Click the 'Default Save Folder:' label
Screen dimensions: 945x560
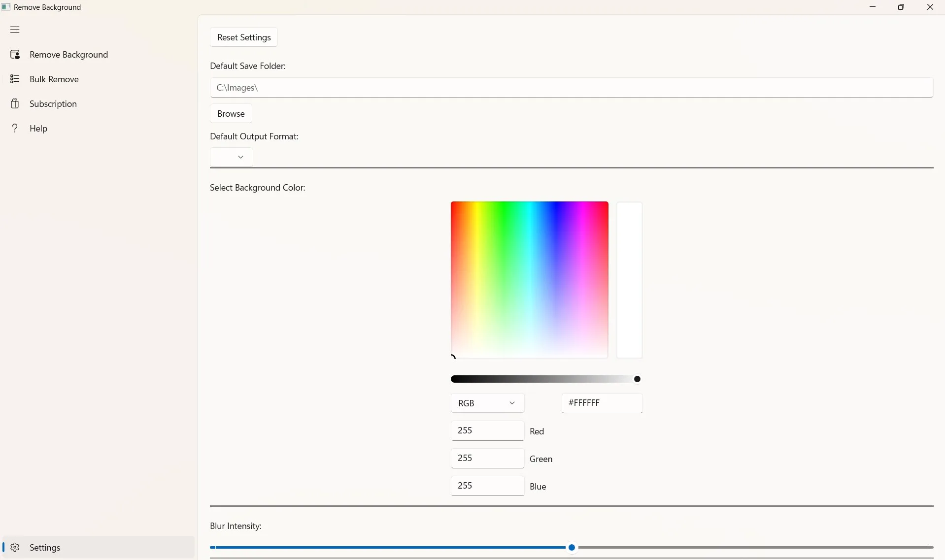[x=248, y=66]
